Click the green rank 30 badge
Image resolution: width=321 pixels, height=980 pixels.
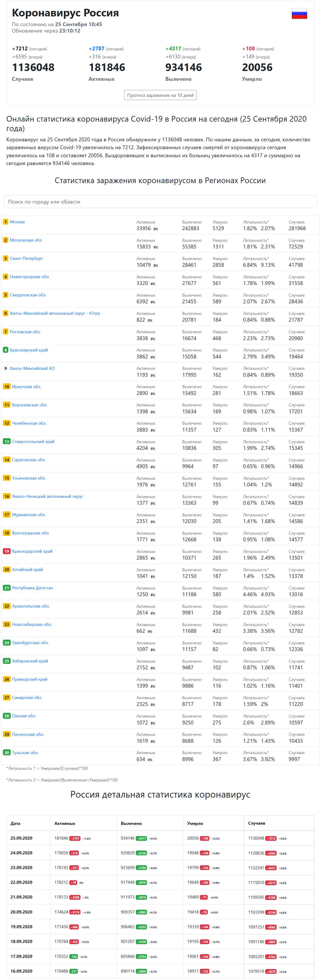click(6, 752)
